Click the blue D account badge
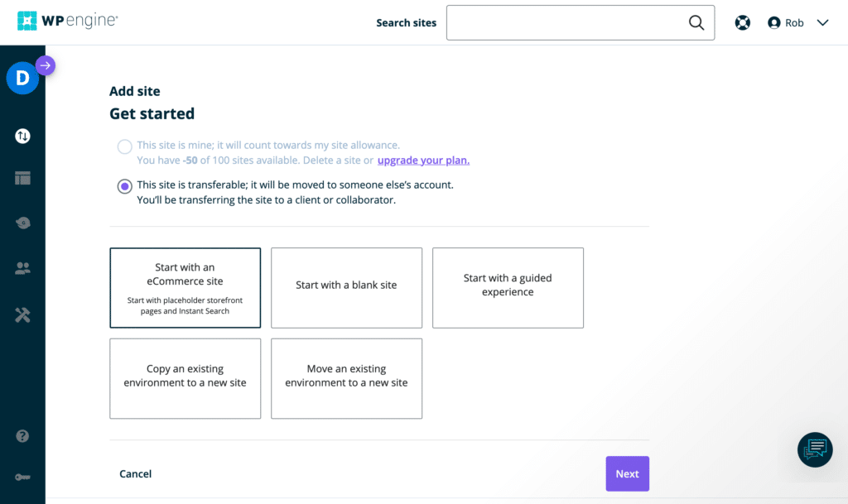 tap(22, 79)
